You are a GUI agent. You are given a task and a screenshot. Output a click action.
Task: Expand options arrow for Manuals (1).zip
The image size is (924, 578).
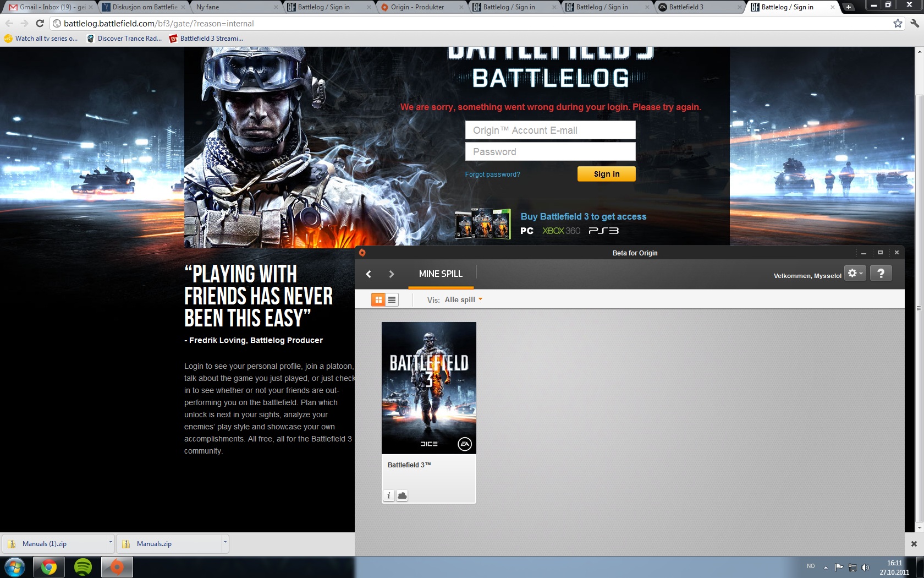point(111,542)
